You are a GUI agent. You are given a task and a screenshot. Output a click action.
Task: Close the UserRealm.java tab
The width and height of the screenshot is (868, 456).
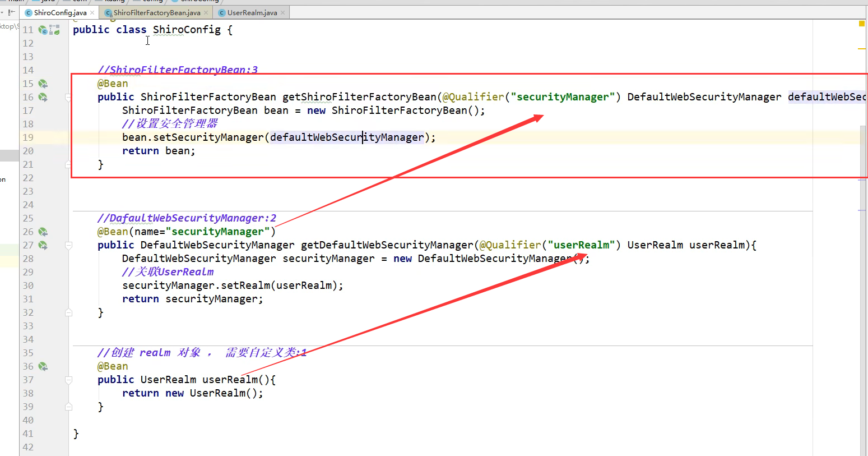[283, 12]
